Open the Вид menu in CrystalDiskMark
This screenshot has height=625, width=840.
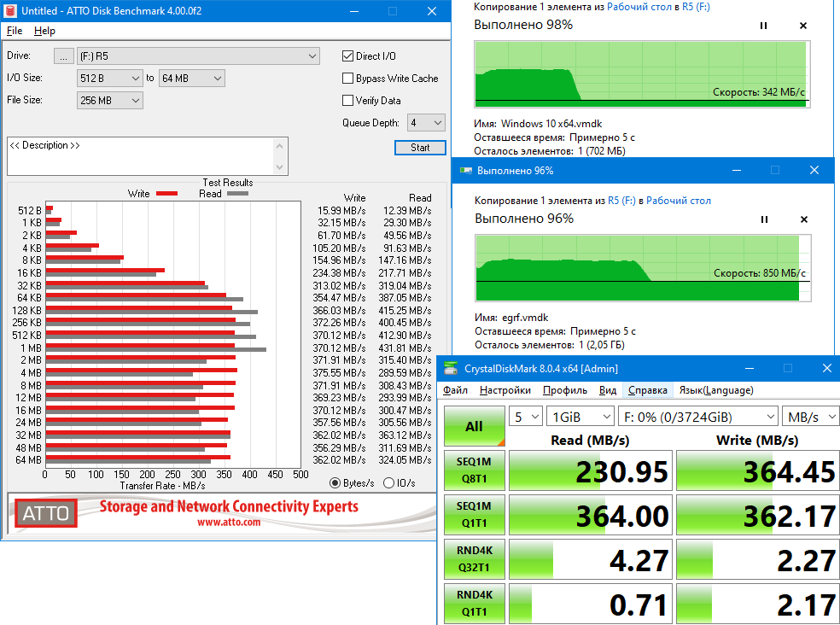click(608, 390)
